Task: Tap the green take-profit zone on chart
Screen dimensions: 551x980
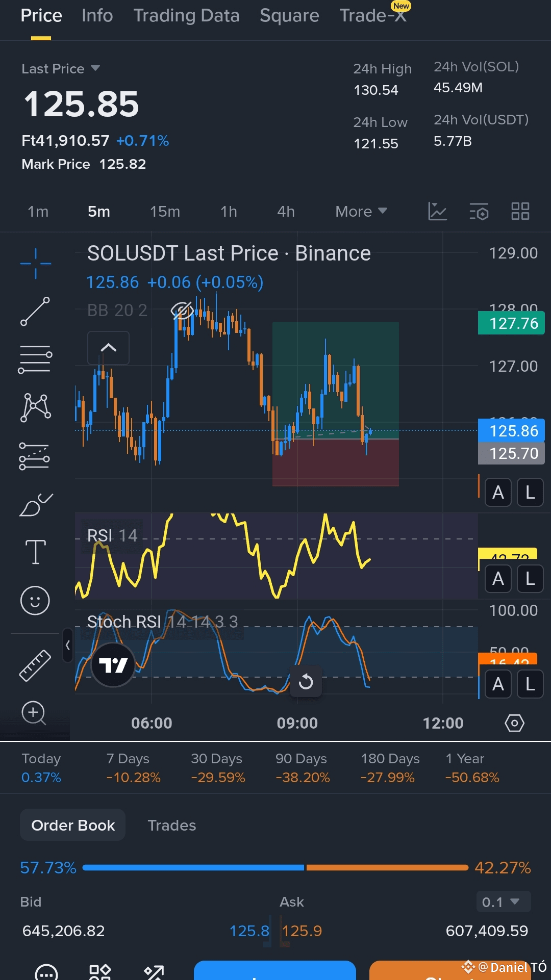Action: pyautogui.click(x=335, y=380)
